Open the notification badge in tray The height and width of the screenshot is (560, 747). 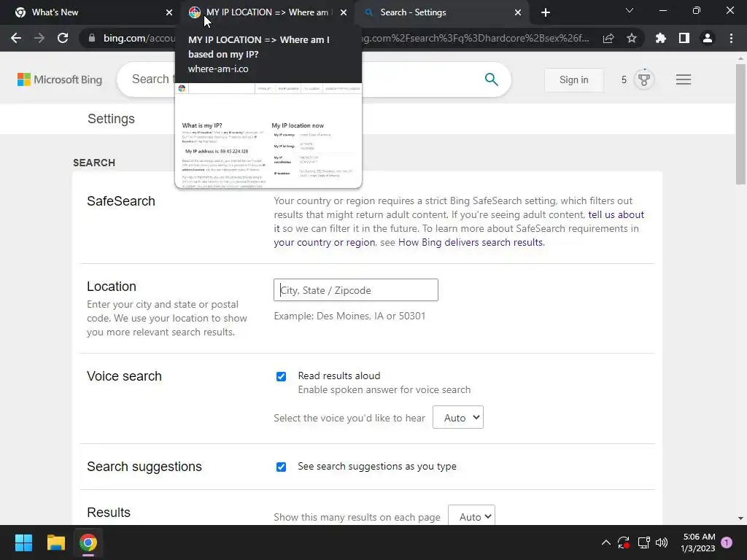pos(727,542)
